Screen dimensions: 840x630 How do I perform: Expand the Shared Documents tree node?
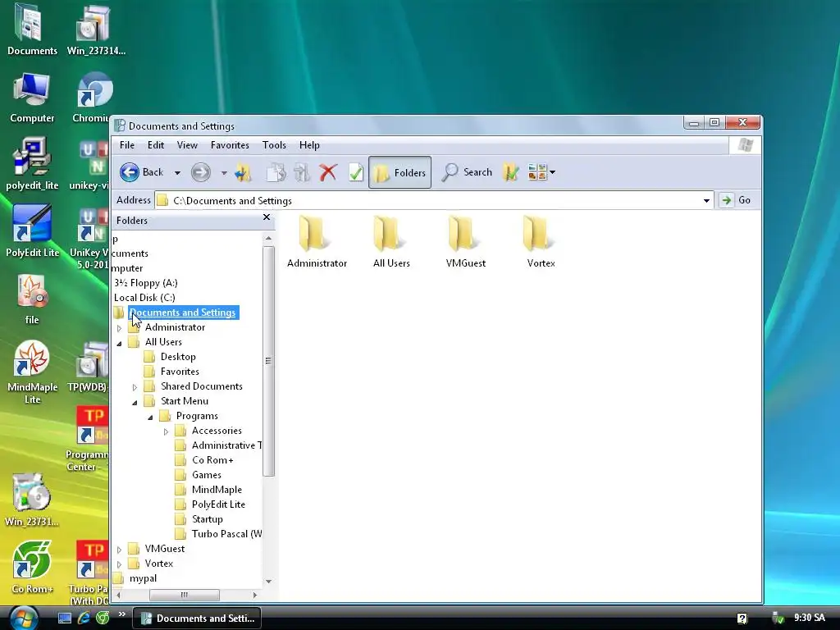pyautogui.click(x=135, y=387)
